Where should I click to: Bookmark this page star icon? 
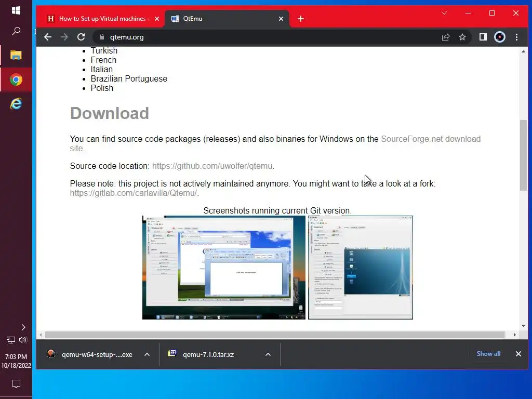pos(462,37)
